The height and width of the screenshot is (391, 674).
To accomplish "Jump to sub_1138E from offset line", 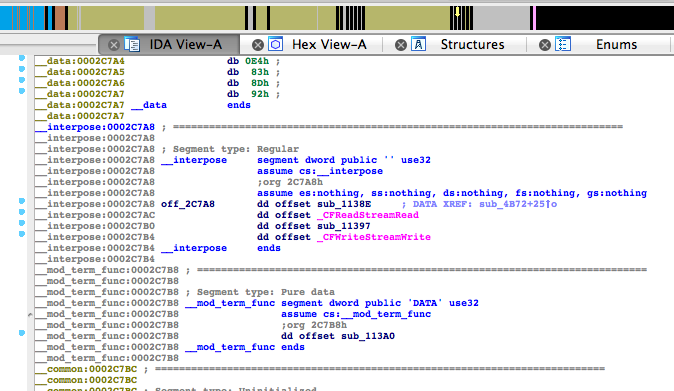I will (344, 204).
